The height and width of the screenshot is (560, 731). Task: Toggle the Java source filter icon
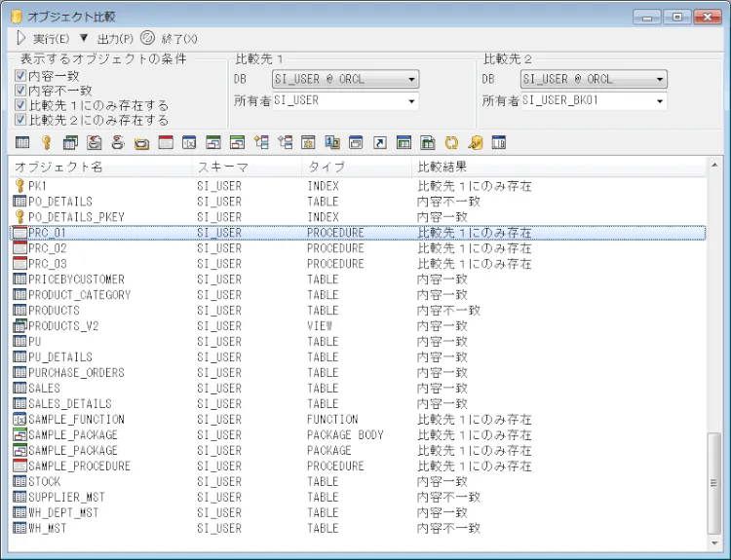pyautogui.click(x=95, y=142)
